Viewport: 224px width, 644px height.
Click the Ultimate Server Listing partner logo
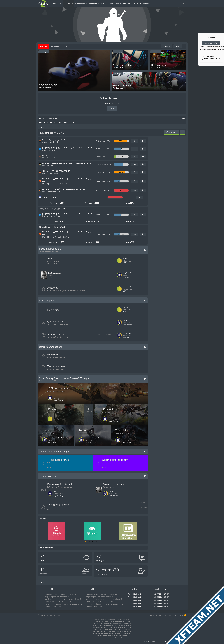[x=92, y=531]
